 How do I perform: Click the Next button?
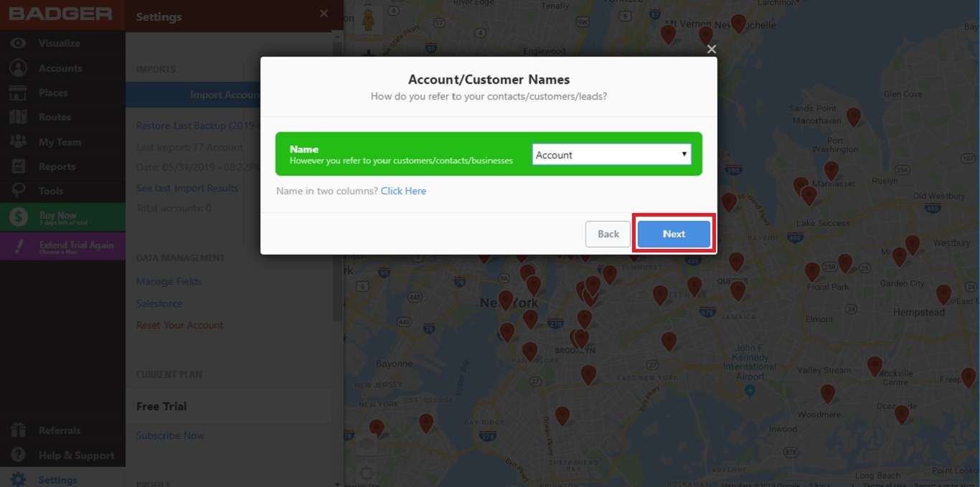674,234
